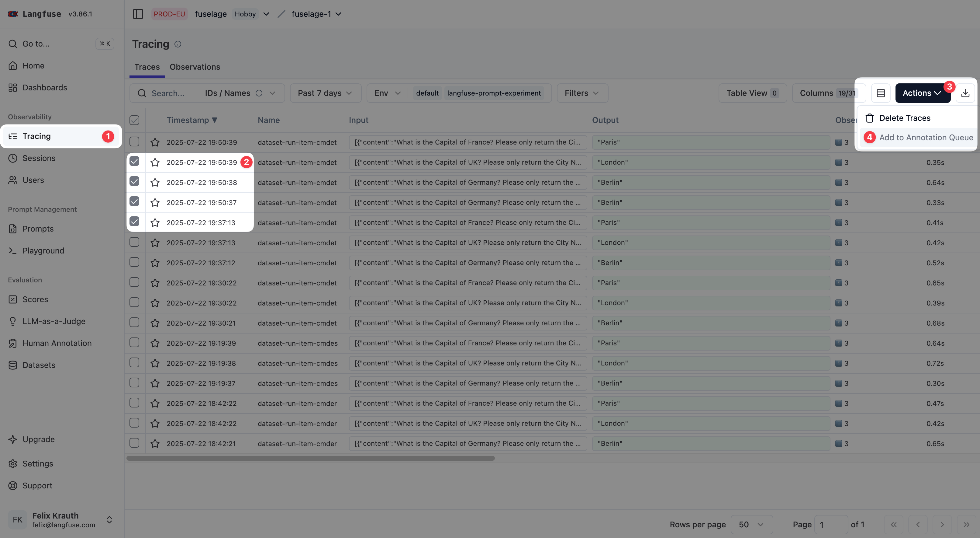Open Playground from sidebar

click(x=43, y=250)
